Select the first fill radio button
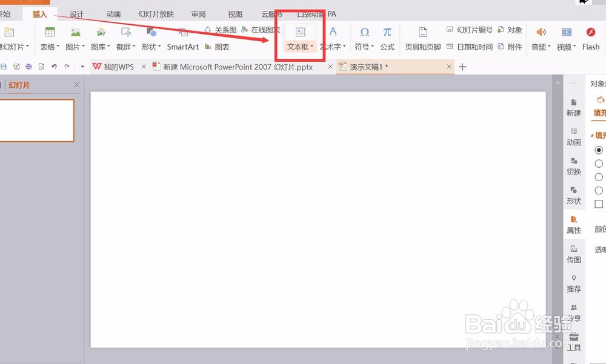 coord(598,150)
